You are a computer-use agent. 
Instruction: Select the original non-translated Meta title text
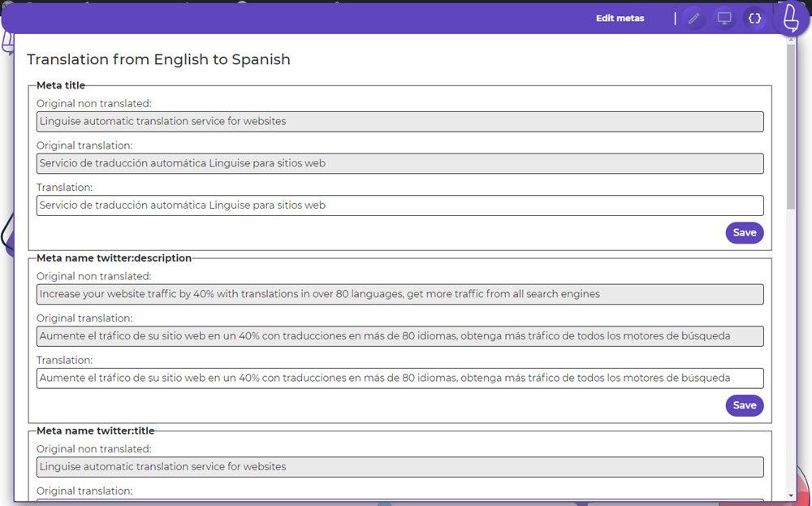tap(400, 121)
